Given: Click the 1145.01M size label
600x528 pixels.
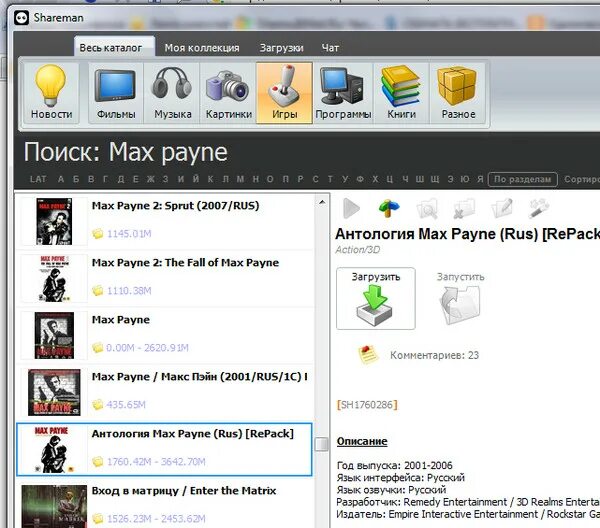Looking at the screenshot, I should pos(129,234).
